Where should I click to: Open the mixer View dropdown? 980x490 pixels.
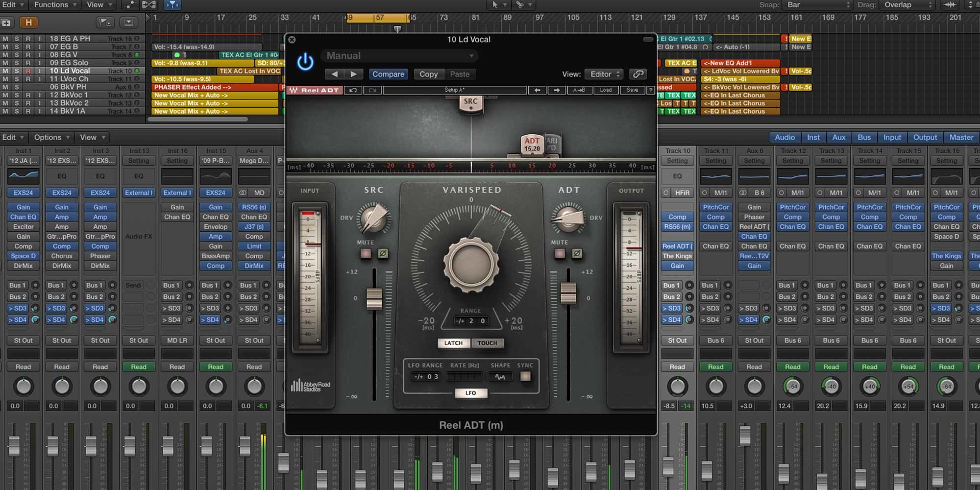(92, 137)
